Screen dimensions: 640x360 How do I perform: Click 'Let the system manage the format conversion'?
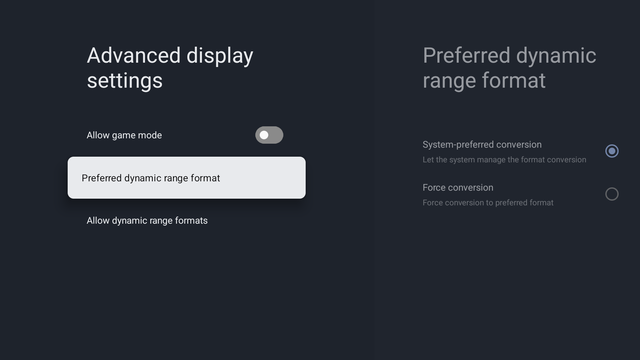pyautogui.click(x=504, y=160)
